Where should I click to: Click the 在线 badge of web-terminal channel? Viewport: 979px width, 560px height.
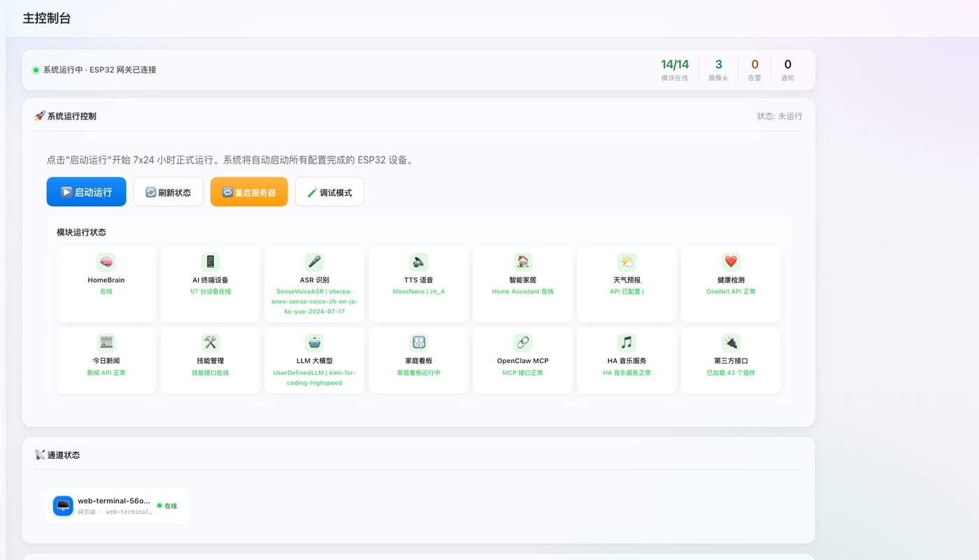click(x=167, y=505)
